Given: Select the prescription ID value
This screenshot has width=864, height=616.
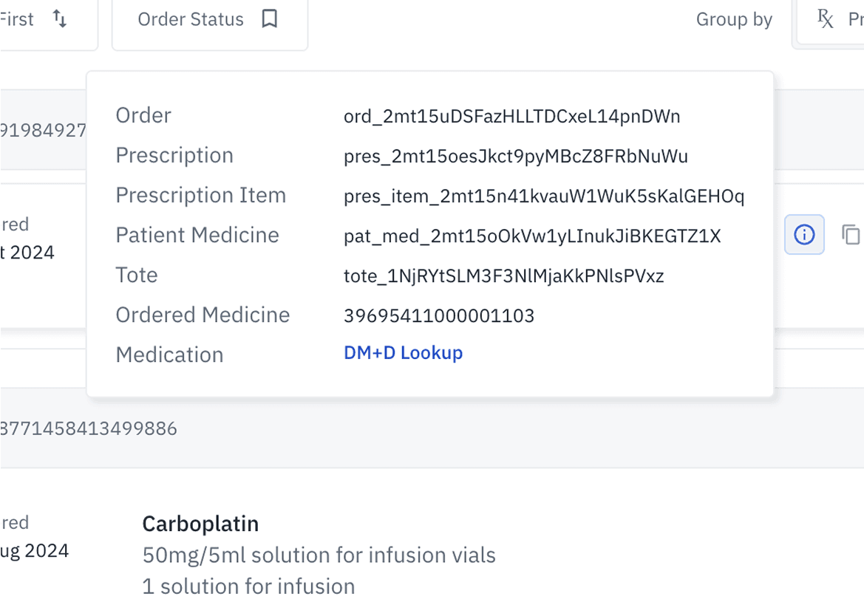Looking at the screenshot, I should point(516,157).
